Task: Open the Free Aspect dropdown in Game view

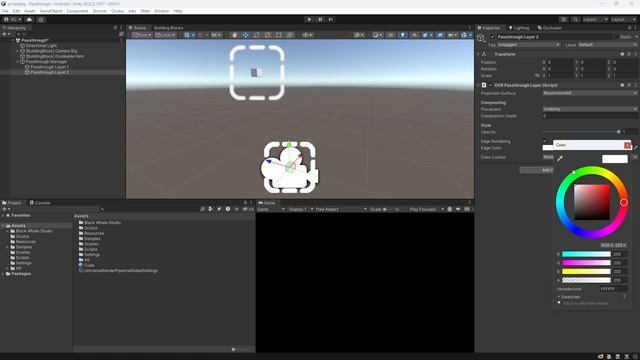Action: [x=340, y=209]
